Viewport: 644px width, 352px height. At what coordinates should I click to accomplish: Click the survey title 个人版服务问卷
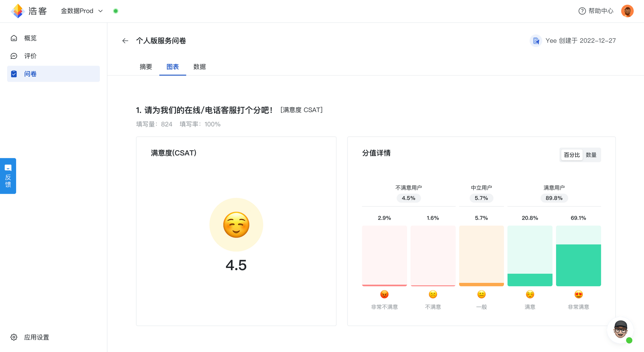tap(161, 41)
